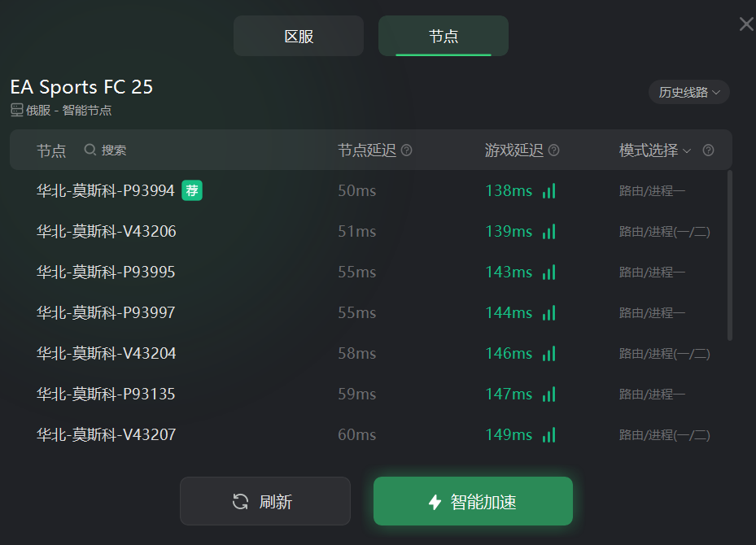The image size is (756, 545).
Task: Click the help icon next to 游戏延迟
Action: [x=554, y=150]
